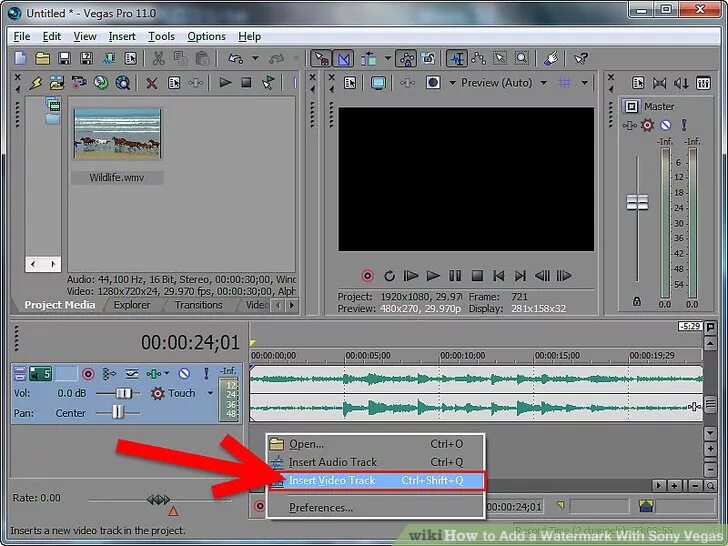The image size is (728, 546).
Task: Click Play in the Video Preview transport
Action: coord(433,276)
